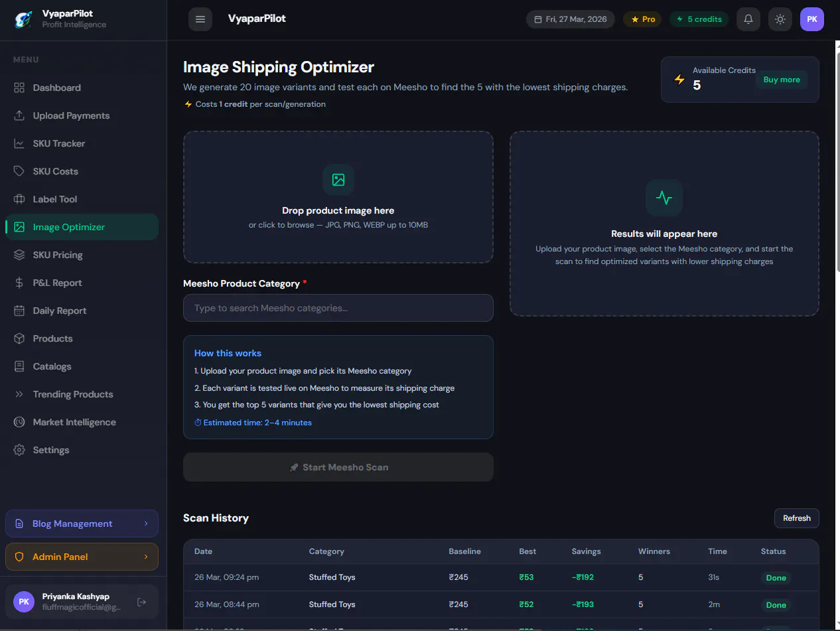Click the Admin Panel shield icon
Image resolution: width=840 pixels, height=631 pixels.
tap(19, 557)
